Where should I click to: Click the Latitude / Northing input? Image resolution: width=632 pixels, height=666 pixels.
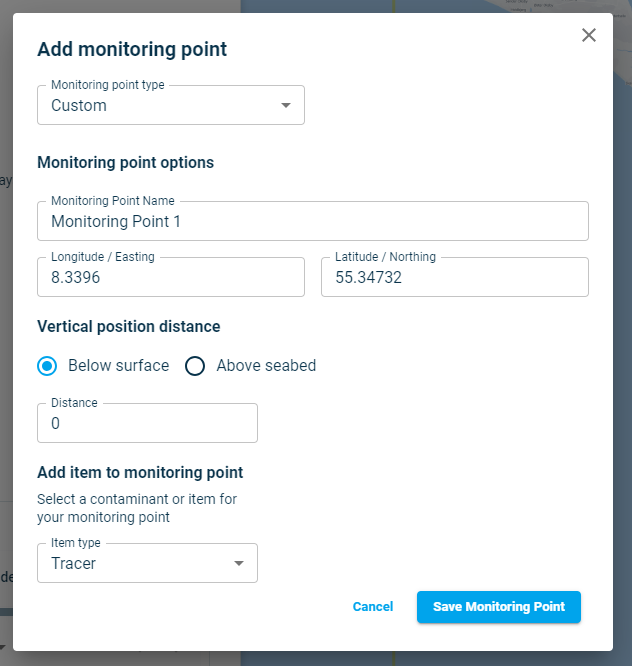[x=454, y=278]
